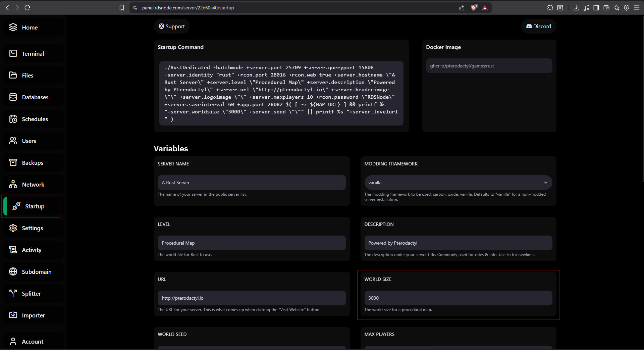644x350 pixels.
Task: Toggle browser sidebar panel icon
Action: click(x=596, y=8)
